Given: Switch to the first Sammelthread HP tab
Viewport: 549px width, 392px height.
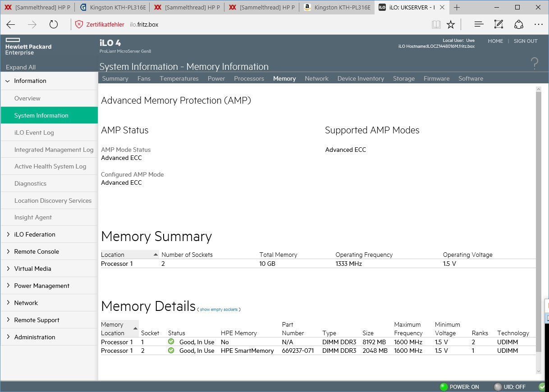Looking at the screenshot, I should 37,7.
